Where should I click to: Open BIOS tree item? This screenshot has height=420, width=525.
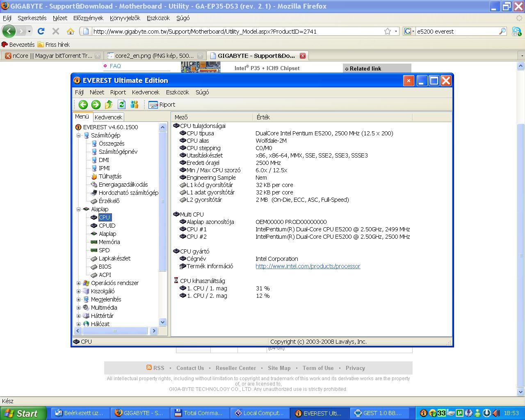pos(105,267)
